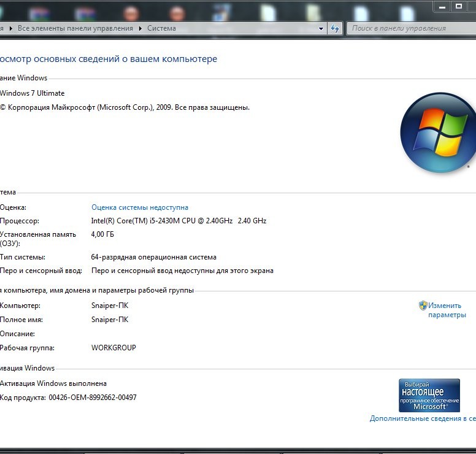Screen dimensions: 476x454
Task: Minimize the System window
Action: [x=442, y=6]
